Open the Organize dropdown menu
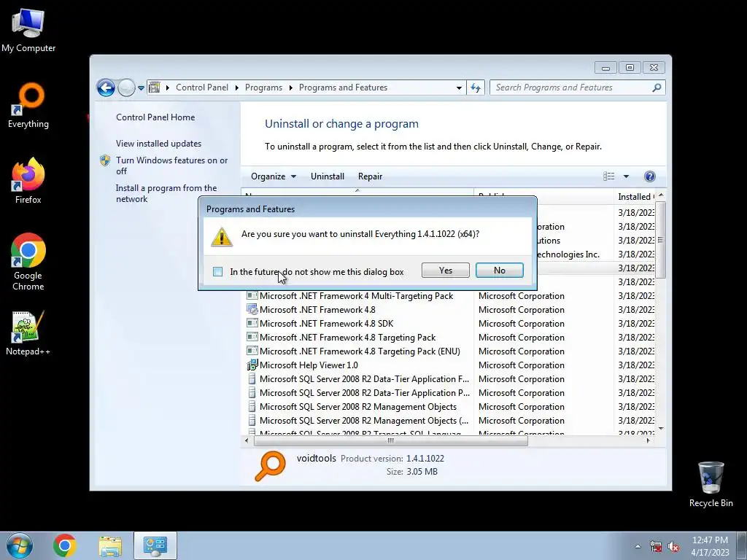The image size is (747, 560). 274,176
